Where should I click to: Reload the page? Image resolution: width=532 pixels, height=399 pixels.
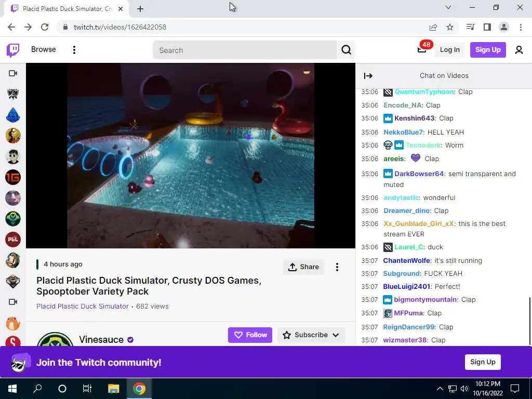pyautogui.click(x=45, y=27)
